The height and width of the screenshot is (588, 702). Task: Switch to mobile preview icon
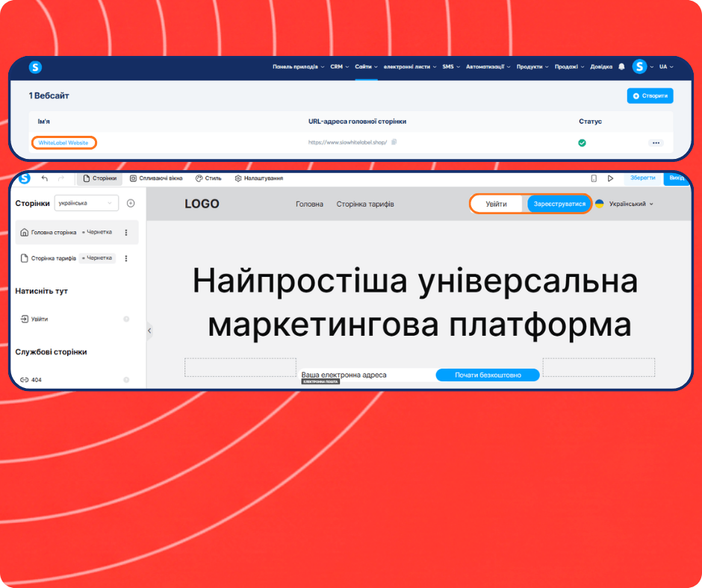[x=594, y=178]
